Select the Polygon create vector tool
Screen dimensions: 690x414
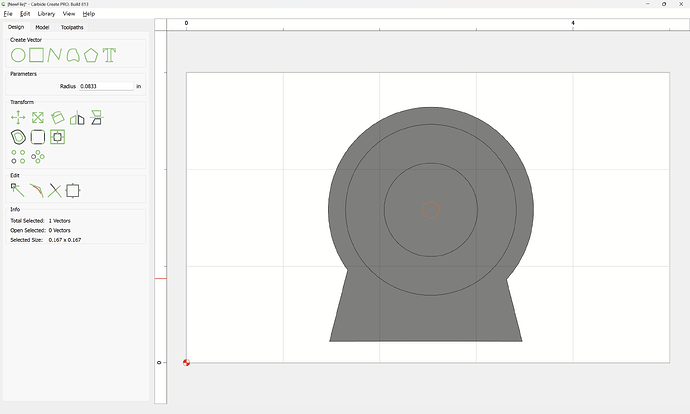coord(91,55)
